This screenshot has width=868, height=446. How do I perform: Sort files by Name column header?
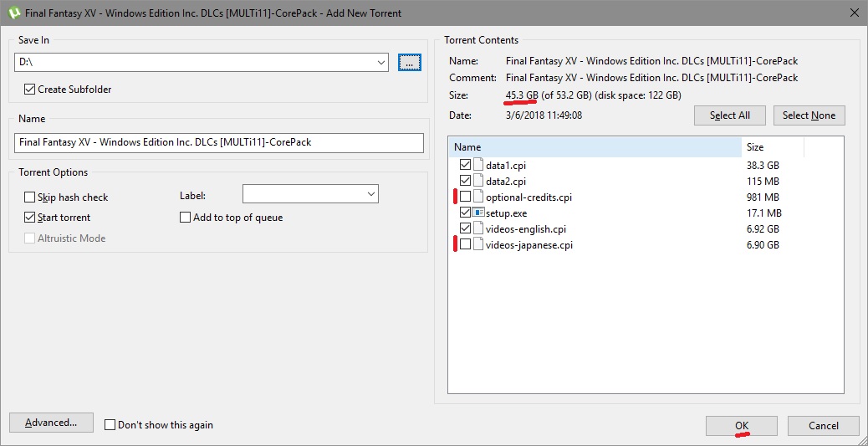point(595,147)
